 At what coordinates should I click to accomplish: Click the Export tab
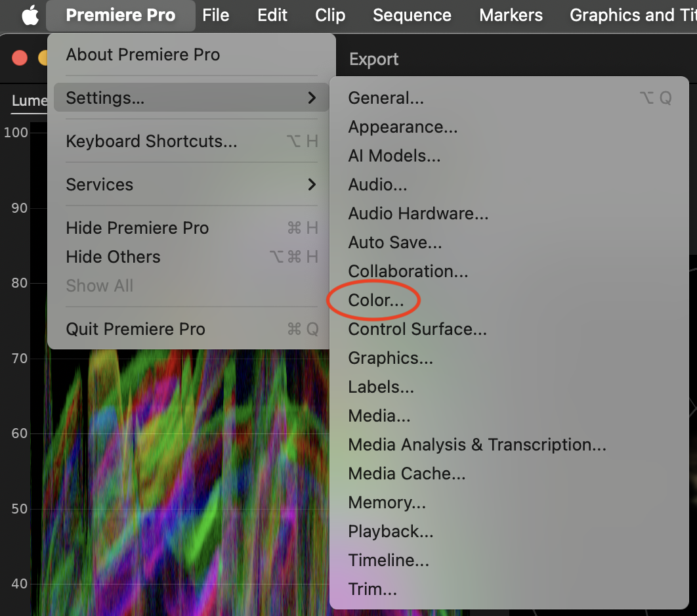click(x=374, y=59)
